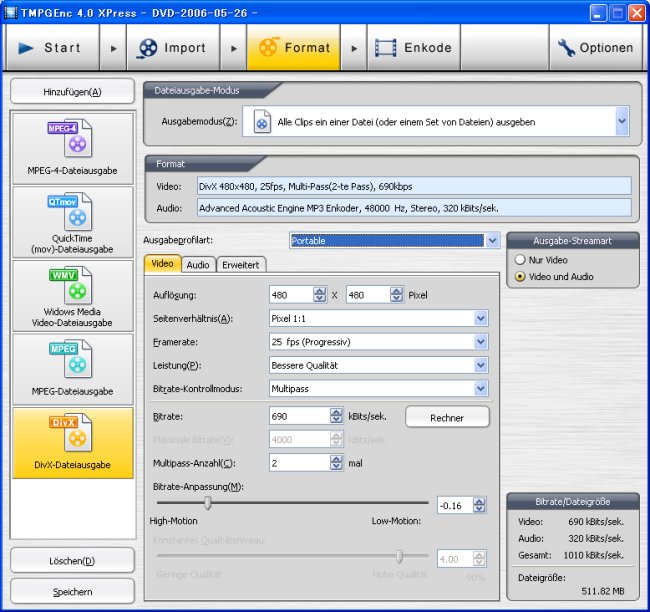Open the Erweitert tab

(241, 265)
